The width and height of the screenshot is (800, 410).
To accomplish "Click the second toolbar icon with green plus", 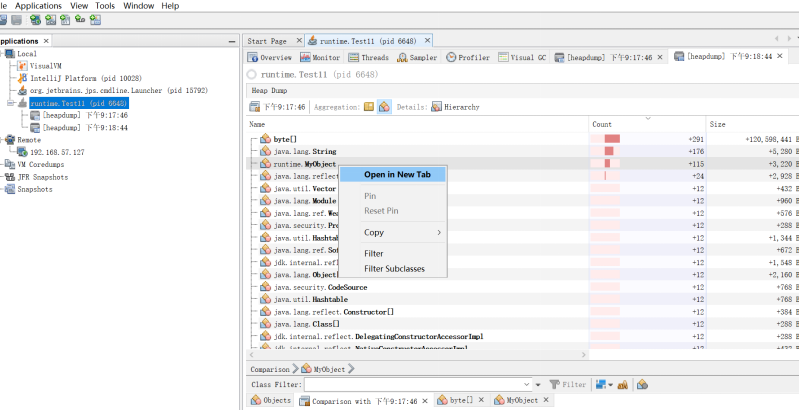I will click(51, 20).
